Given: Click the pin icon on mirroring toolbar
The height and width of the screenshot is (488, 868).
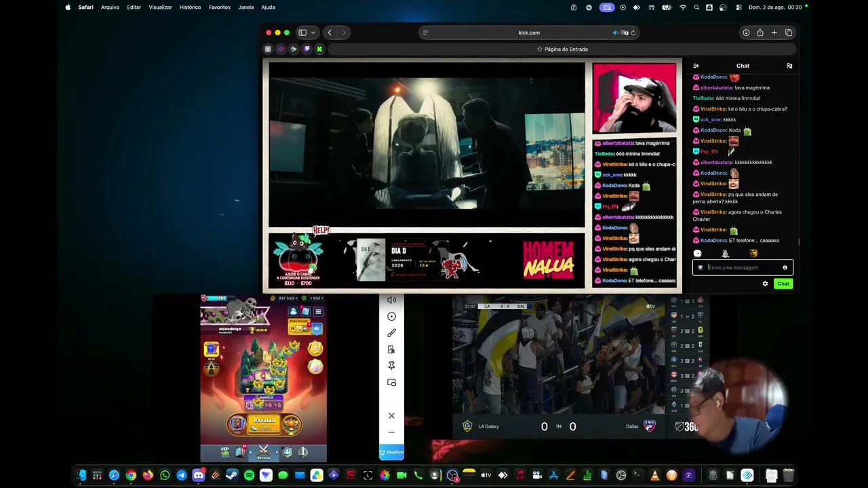Looking at the screenshot, I should click(391, 365).
